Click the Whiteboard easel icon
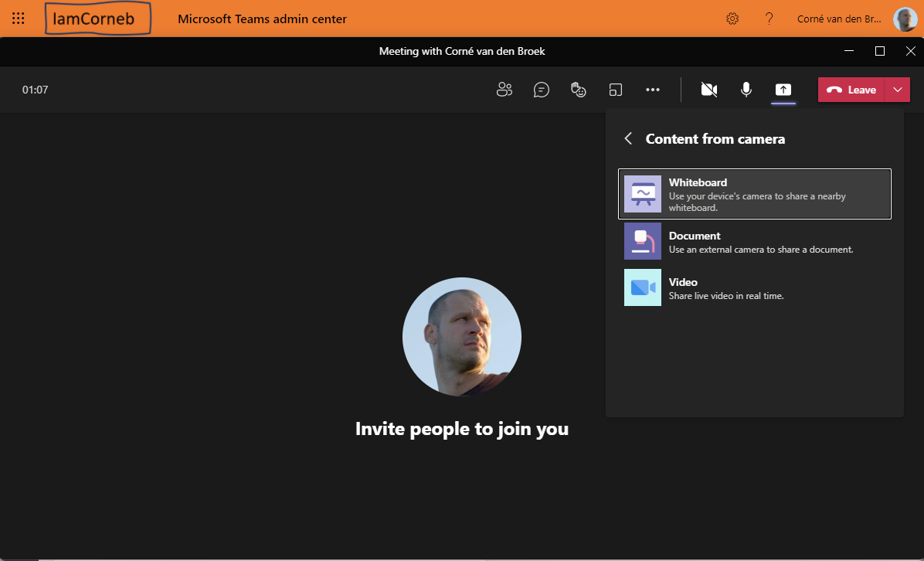This screenshot has width=924, height=561. (642, 194)
